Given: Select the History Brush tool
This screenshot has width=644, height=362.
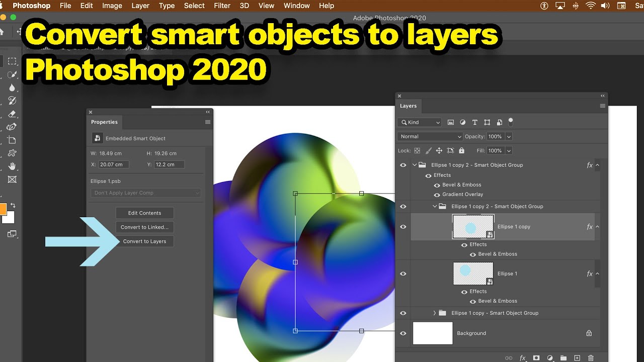Looking at the screenshot, I should tap(12, 101).
